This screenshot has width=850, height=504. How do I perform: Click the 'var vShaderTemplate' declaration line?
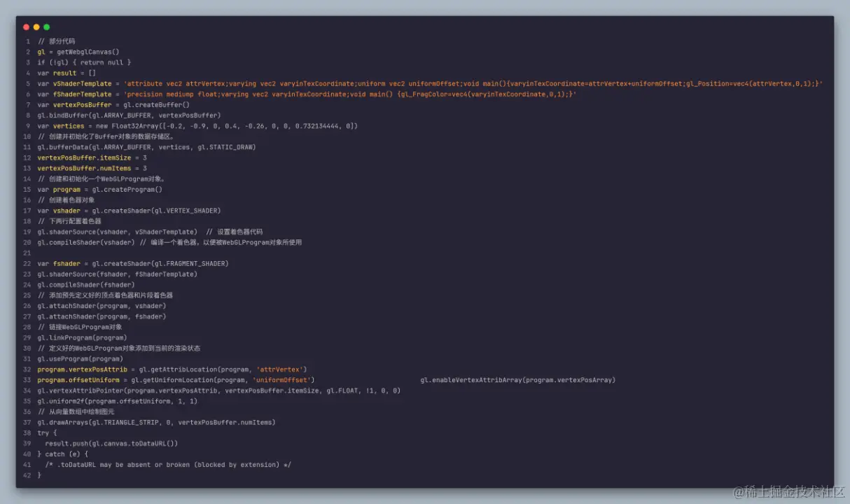(430, 83)
